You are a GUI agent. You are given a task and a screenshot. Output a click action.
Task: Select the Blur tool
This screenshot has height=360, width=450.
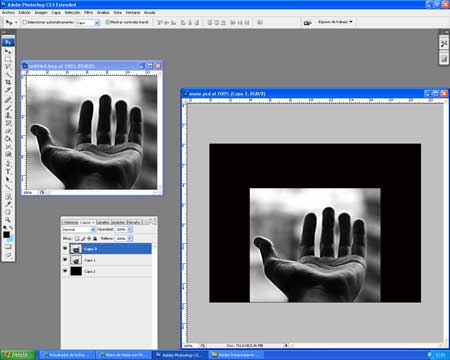click(8, 146)
